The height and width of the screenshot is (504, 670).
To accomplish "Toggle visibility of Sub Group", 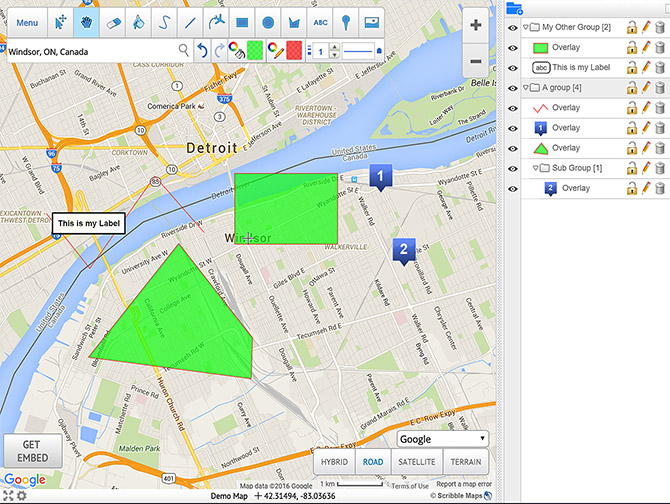I will point(512,168).
